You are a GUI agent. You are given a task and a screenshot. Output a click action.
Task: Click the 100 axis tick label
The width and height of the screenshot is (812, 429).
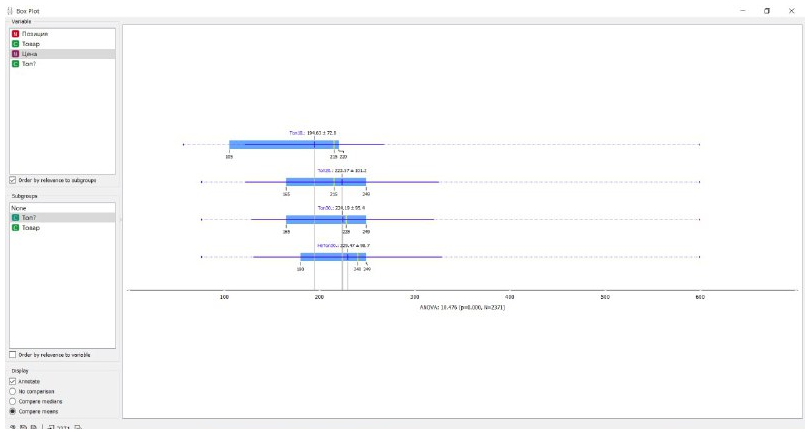(x=224, y=297)
